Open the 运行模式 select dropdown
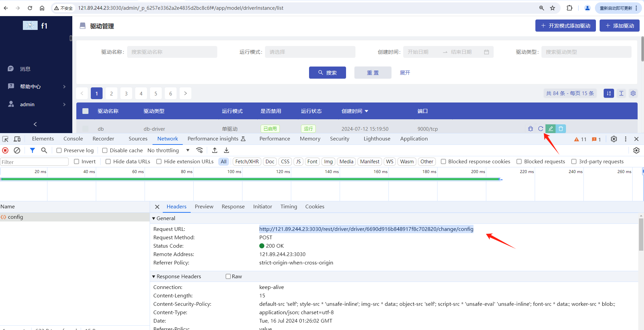Viewport: 644px width, 330px height. point(310,52)
